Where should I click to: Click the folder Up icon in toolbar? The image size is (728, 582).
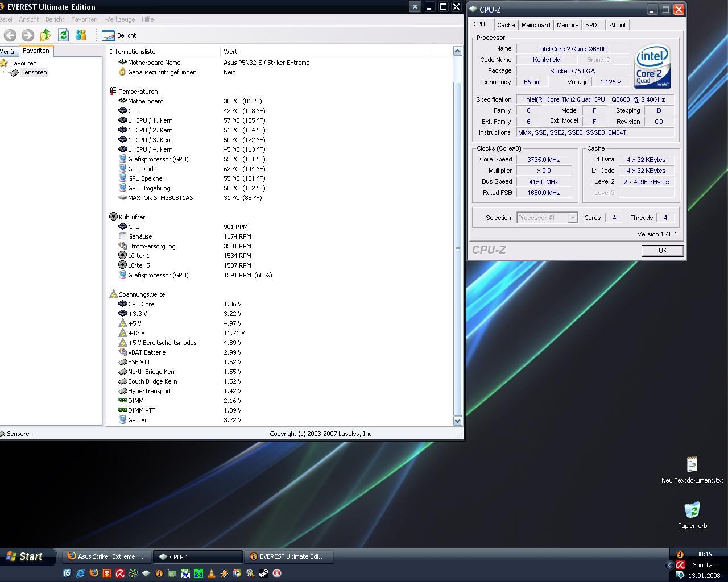45,35
